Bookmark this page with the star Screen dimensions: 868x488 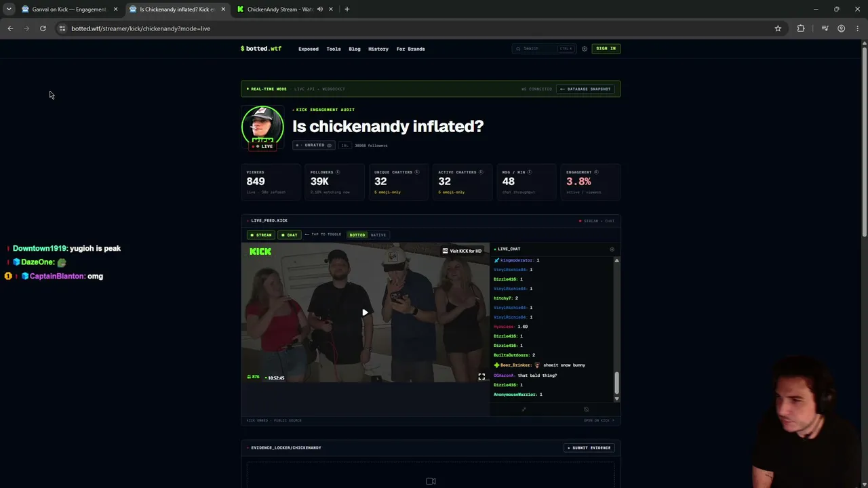coord(778,28)
